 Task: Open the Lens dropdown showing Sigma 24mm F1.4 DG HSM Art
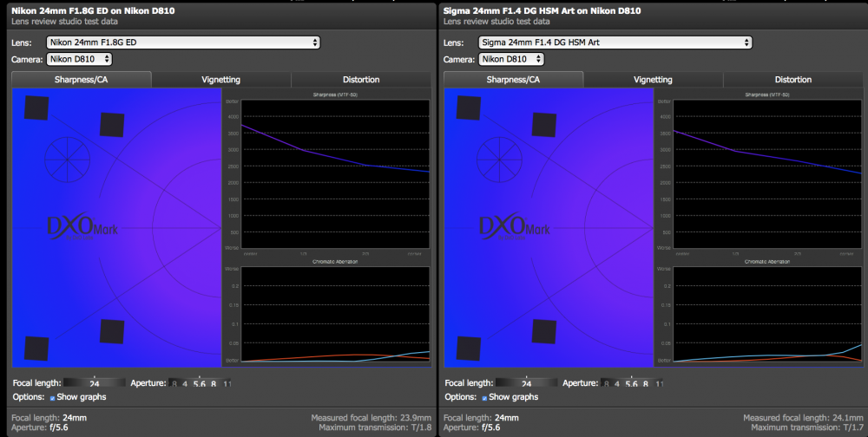click(615, 42)
